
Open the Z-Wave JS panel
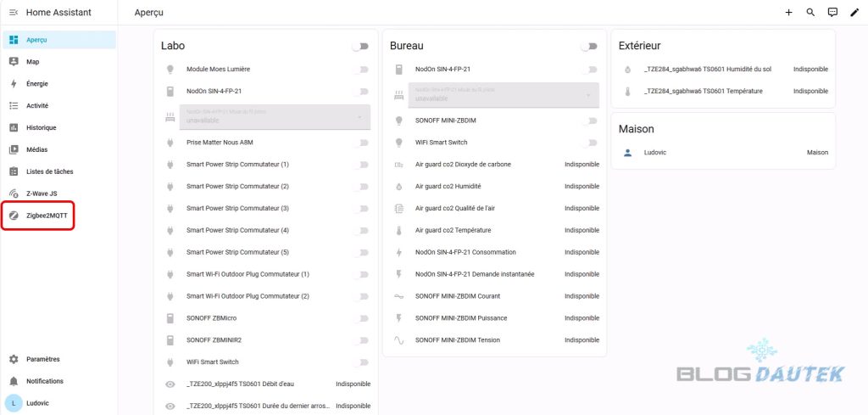[x=58, y=193]
